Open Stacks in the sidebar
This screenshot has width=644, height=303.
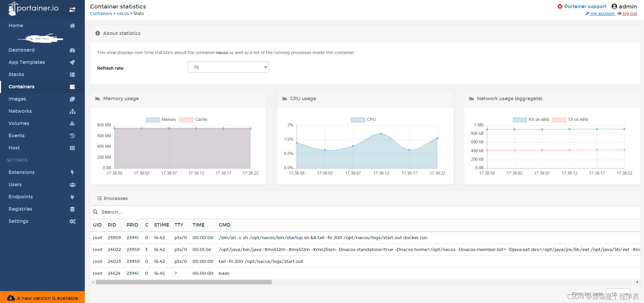(16, 74)
